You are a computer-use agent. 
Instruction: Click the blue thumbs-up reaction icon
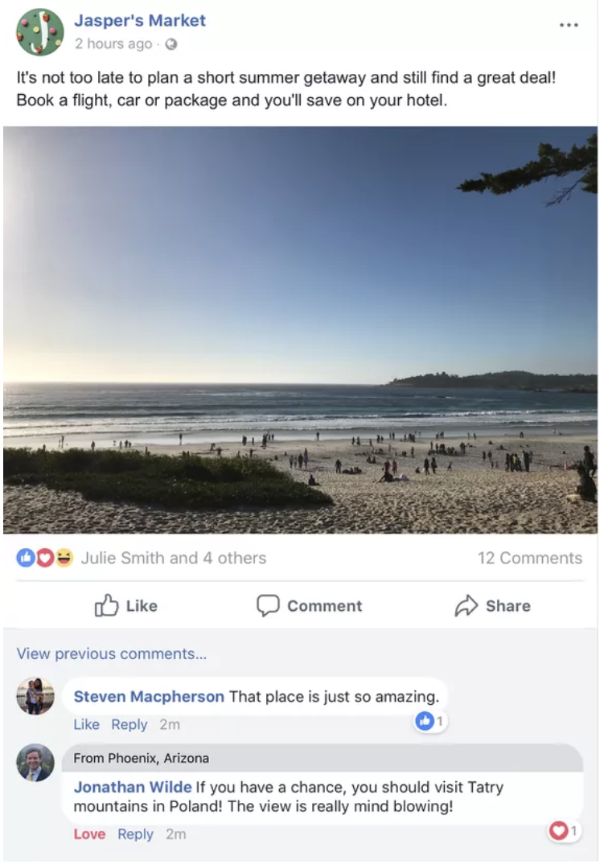tap(26, 558)
